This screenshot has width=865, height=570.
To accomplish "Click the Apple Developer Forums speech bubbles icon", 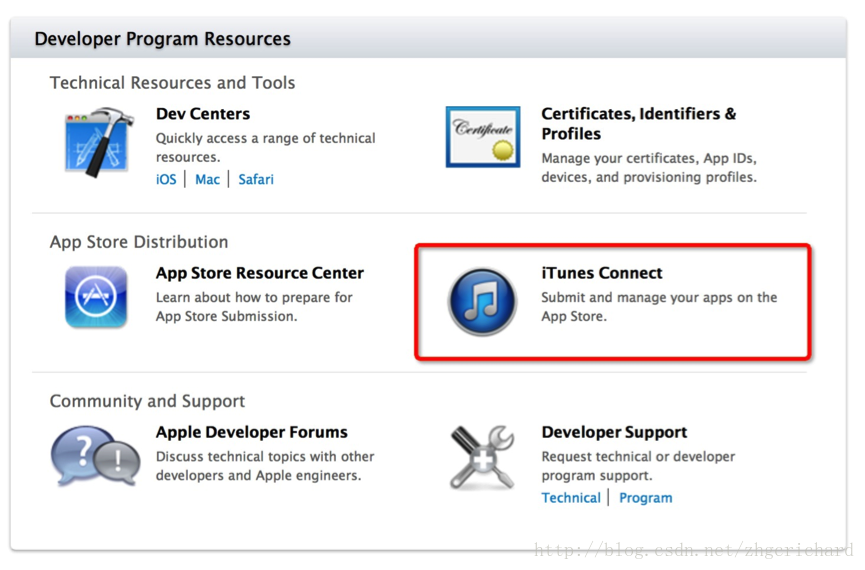I will point(95,456).
